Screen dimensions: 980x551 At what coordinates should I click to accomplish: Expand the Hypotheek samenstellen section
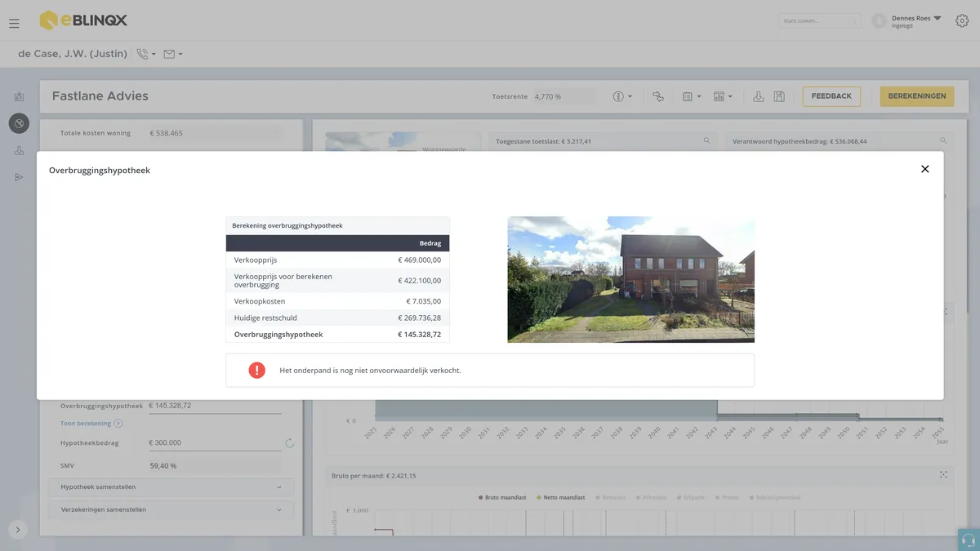tap(171, 487)
